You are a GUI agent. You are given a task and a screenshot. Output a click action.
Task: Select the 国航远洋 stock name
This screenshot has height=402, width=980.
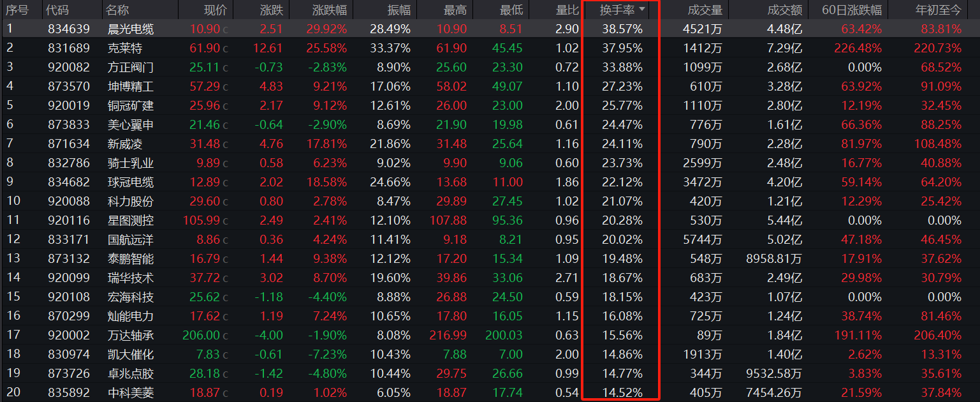131,239
